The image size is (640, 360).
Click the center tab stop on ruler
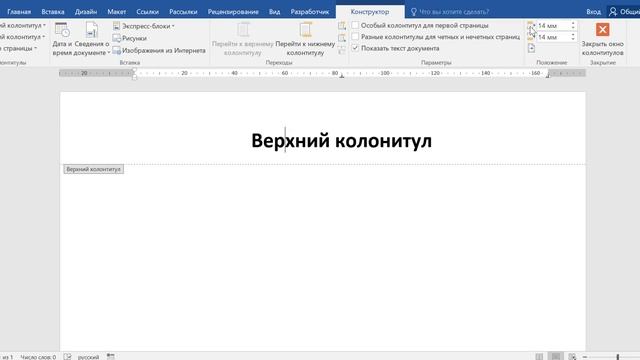342,76
